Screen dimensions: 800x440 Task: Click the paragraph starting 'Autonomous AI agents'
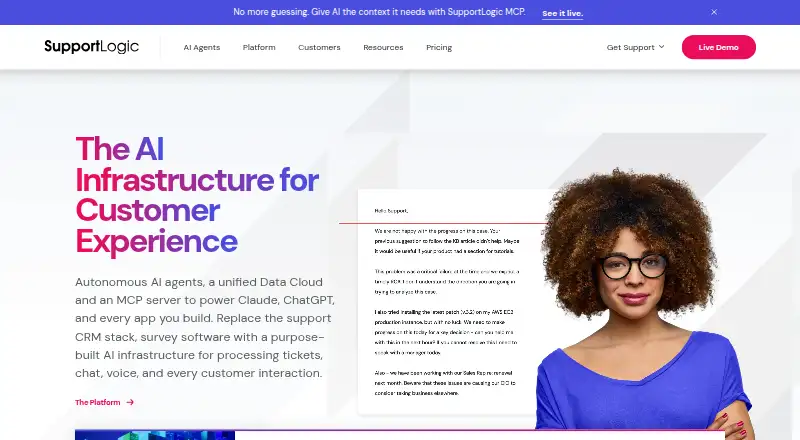pos(205,327)
